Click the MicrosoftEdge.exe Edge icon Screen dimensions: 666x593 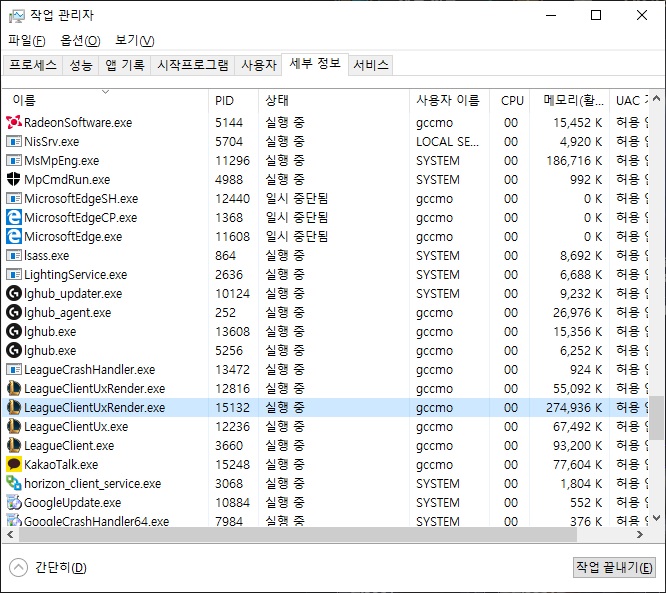14,237
